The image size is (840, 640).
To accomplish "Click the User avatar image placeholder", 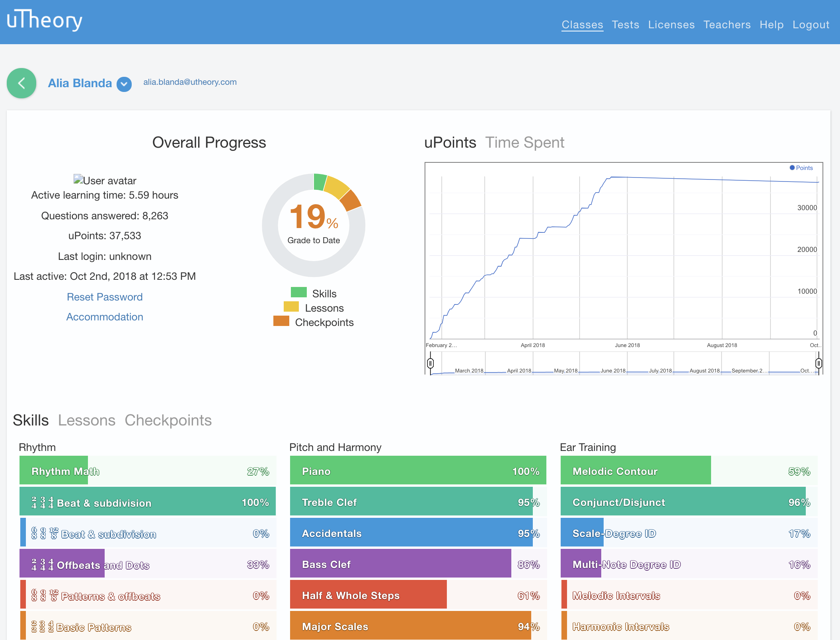I will click(x=105, y=180).
